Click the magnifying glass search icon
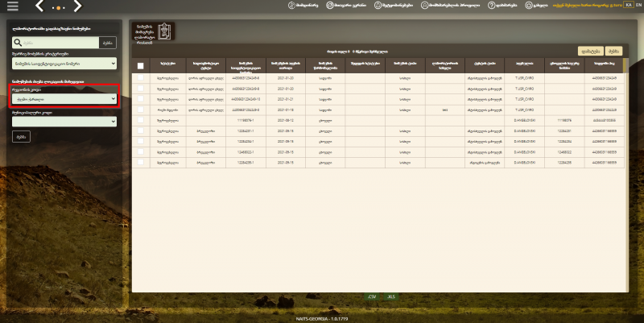Viewport: 644px width, 323px height. click(18, 43)
